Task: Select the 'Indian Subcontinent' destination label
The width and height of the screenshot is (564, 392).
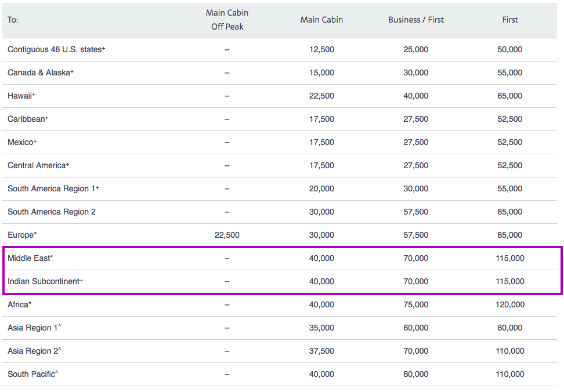Action: pyautogui.click(x=45, y=281)
